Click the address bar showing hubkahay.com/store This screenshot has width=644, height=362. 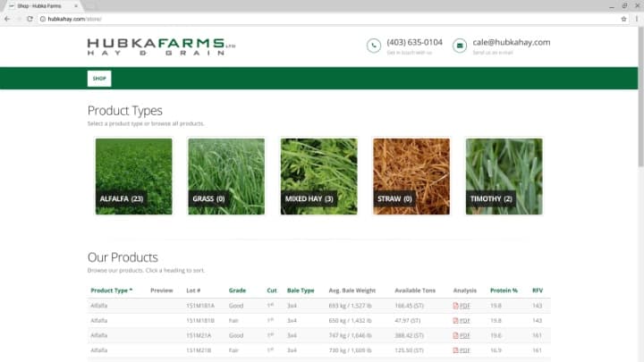click(268, 18)
